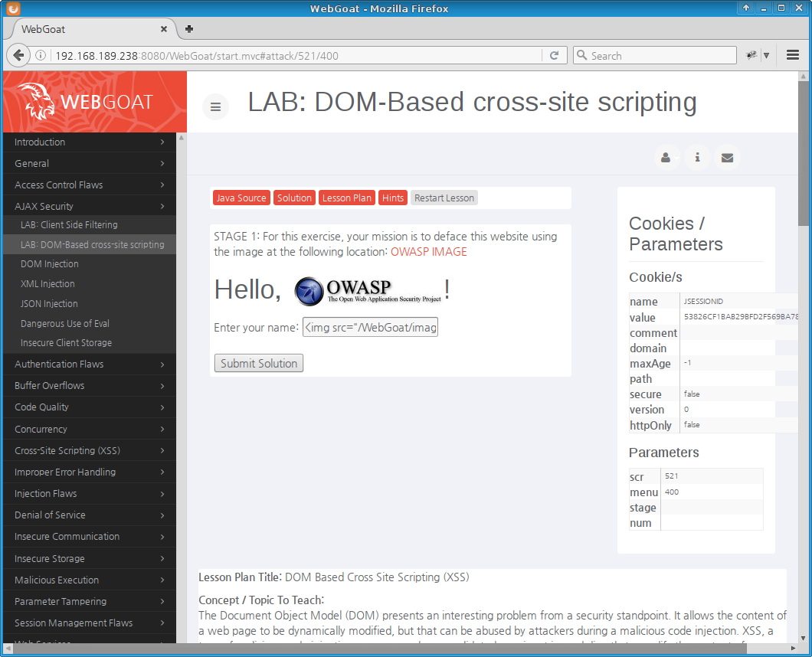Expand Authentication Flaws

(89, 364)
